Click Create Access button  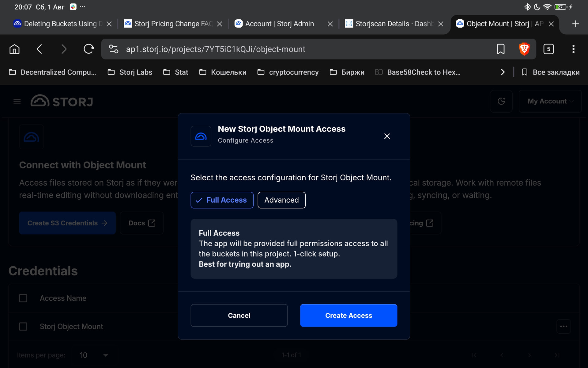click(x=349, y=316)
